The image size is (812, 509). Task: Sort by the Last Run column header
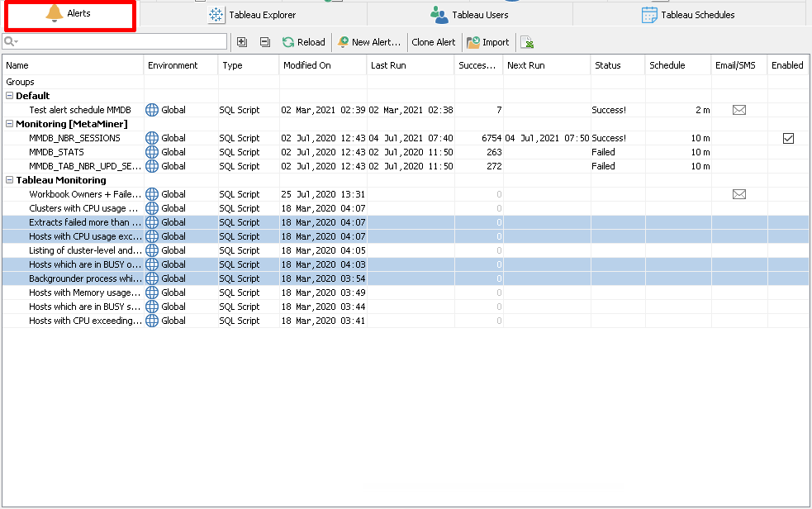(411, 65)
